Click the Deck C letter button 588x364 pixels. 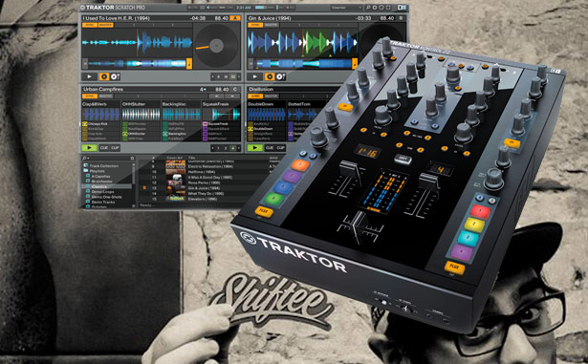click(x=235, y=89)
